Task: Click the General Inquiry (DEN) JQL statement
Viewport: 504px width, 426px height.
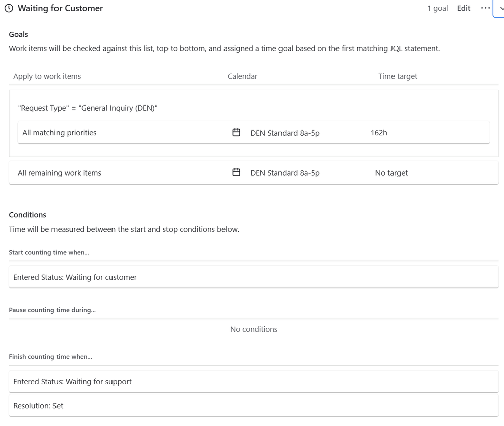Action: click(88, 108)
